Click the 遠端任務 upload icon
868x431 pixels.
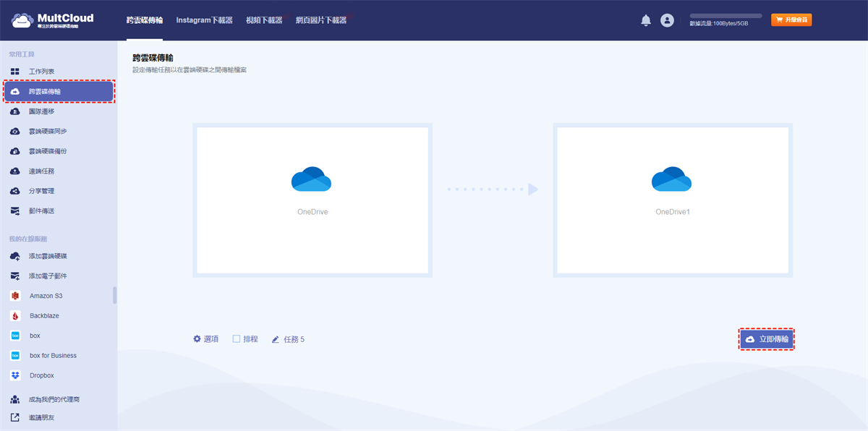(x=15, y=171)
